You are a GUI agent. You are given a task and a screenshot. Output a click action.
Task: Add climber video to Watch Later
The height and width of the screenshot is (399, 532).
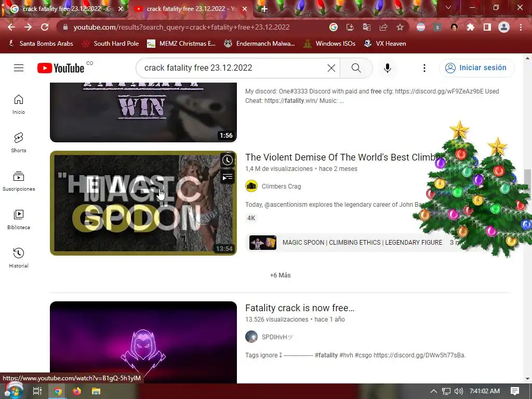(x=228, y=160)
